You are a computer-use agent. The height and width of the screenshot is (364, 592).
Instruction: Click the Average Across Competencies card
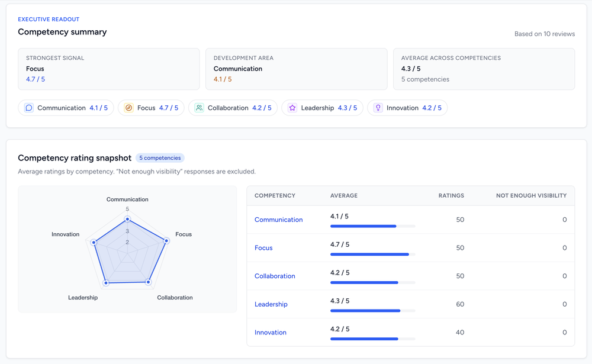click(x=484, y=69)
